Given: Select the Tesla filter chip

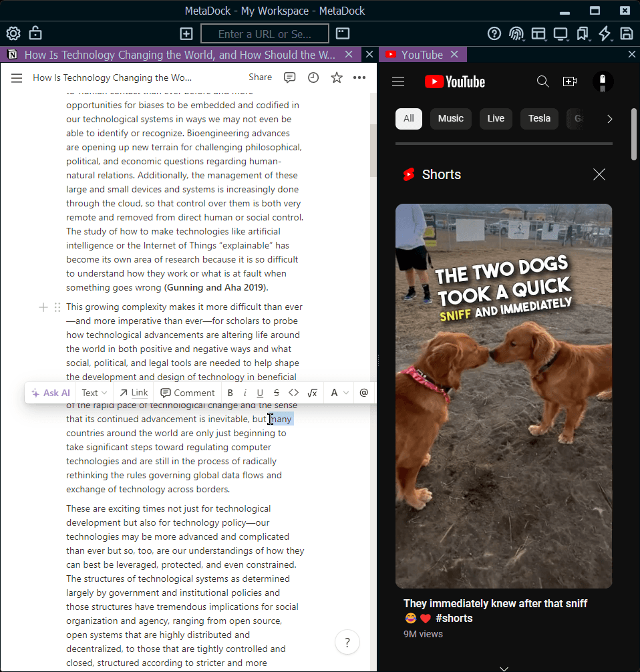Looking at the screenshot, I should (x=539, y=119).
